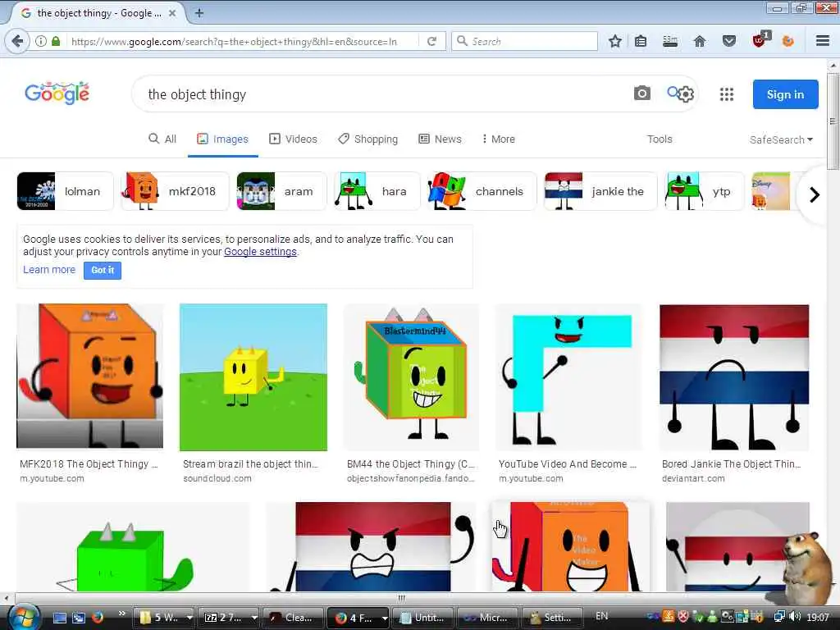Click the green padlock site security icon
This screenshot has height=630, width=840.
click(x=56, y=41)
